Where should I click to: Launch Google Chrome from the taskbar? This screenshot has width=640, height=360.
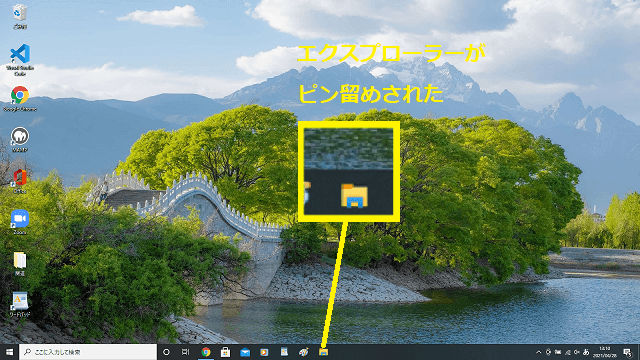pos(206,352)
